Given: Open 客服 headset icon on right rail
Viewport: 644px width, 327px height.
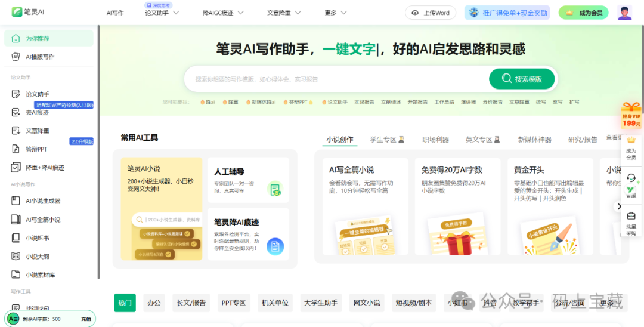Looking at the screenshot, I should coord(631,178).
